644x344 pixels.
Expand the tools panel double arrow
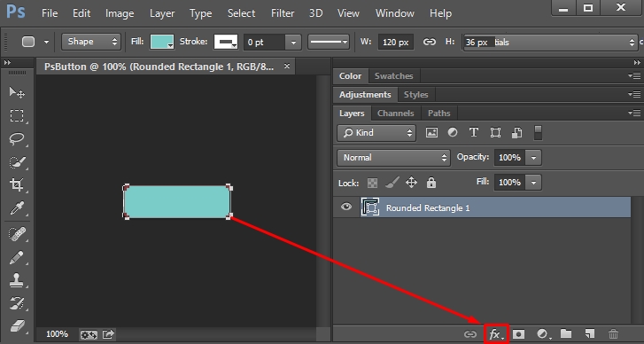click(7, 62)
